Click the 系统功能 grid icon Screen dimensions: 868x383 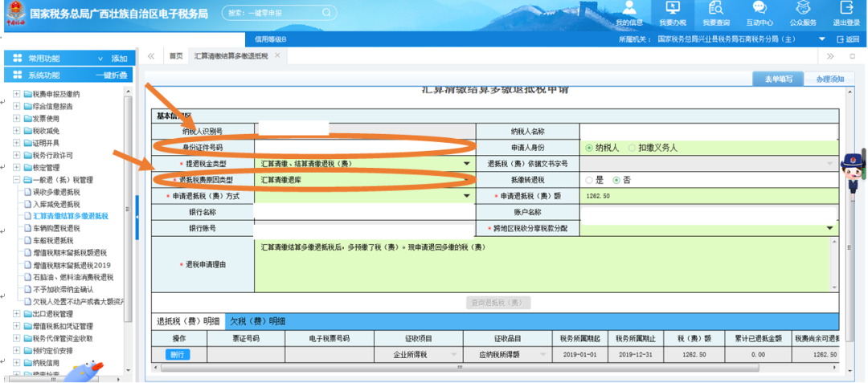[17, 75]
